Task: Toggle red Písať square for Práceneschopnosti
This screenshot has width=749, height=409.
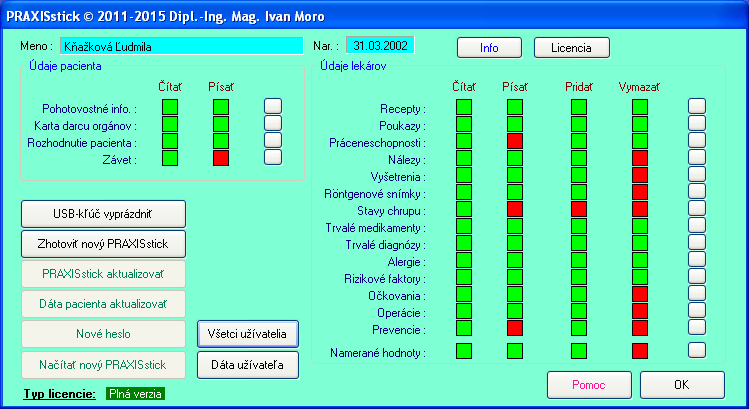Action: pos(514,141)
